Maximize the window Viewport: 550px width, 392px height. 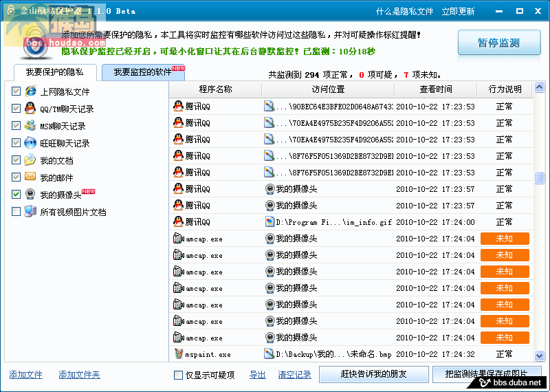point(520,11)
